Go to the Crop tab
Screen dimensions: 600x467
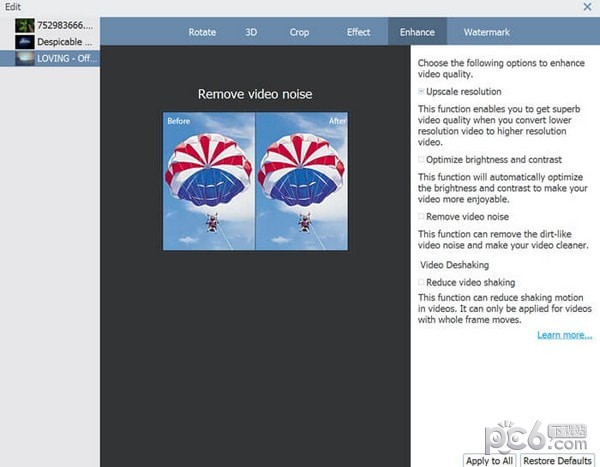tap(299, 32)
